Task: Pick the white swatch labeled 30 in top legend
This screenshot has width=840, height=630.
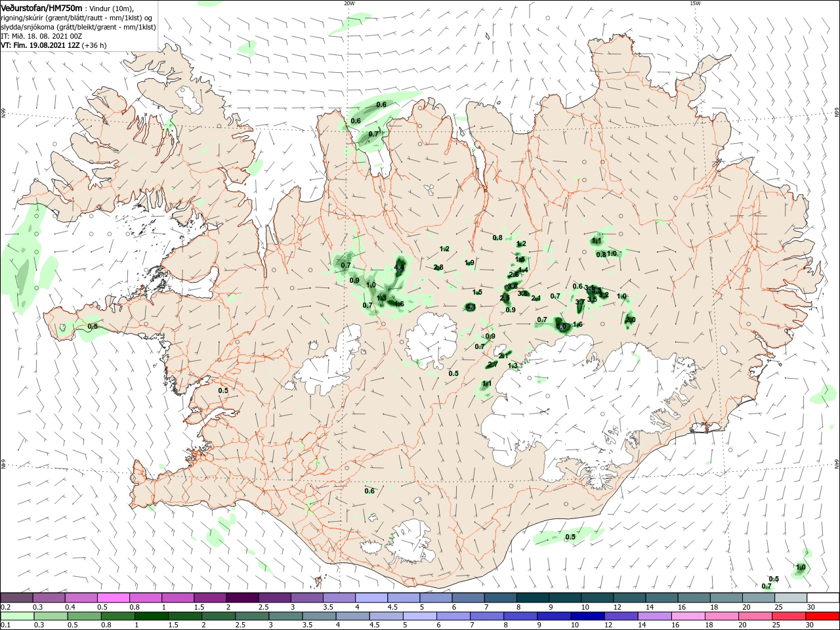Action: pos(823,598)
